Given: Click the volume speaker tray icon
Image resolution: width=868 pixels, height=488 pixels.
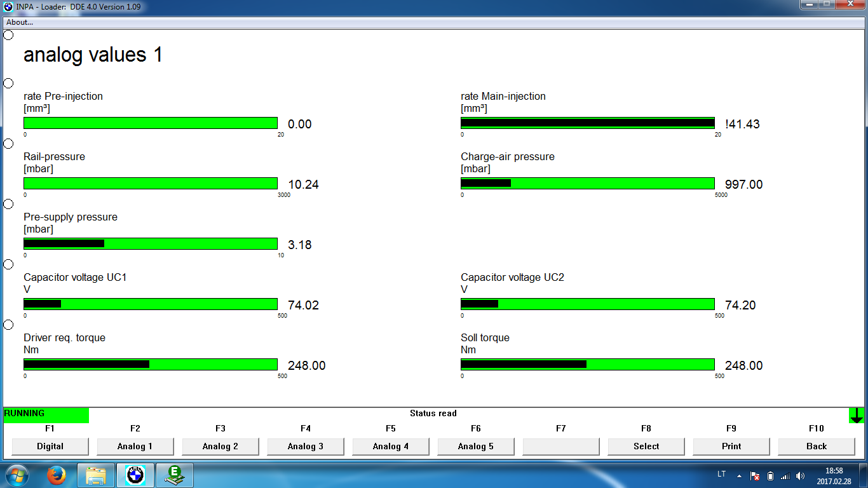Looking at the screenshot, I should coord(800,475).
